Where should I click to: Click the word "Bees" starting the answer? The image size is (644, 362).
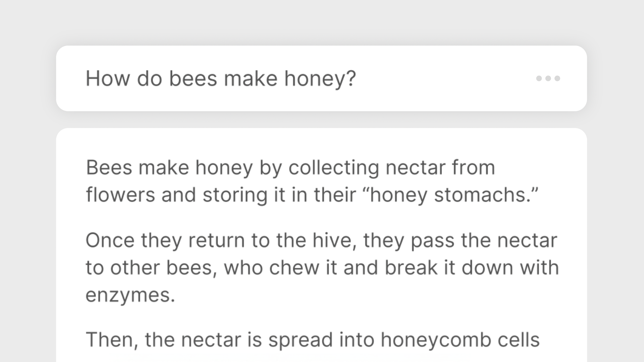[x=109, y=167]
